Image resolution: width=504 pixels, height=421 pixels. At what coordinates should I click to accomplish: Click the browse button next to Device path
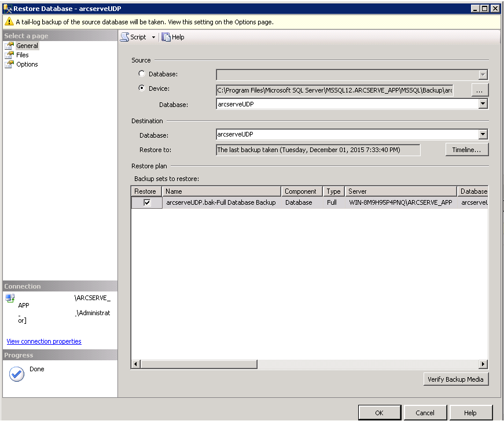tap(479, 89)
